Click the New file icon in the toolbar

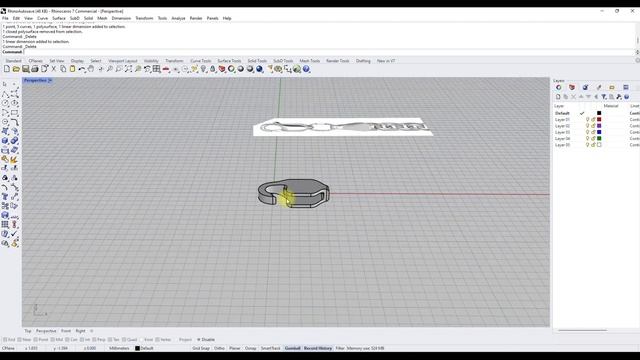7,69
